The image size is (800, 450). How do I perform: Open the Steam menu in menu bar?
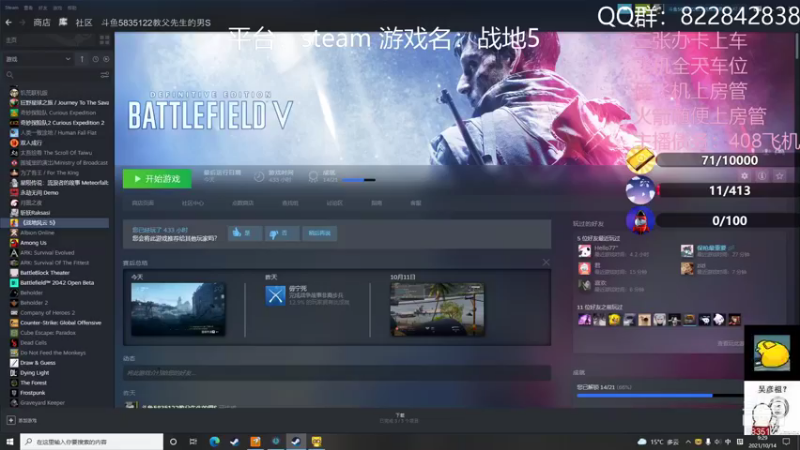(x=11, y=8)
